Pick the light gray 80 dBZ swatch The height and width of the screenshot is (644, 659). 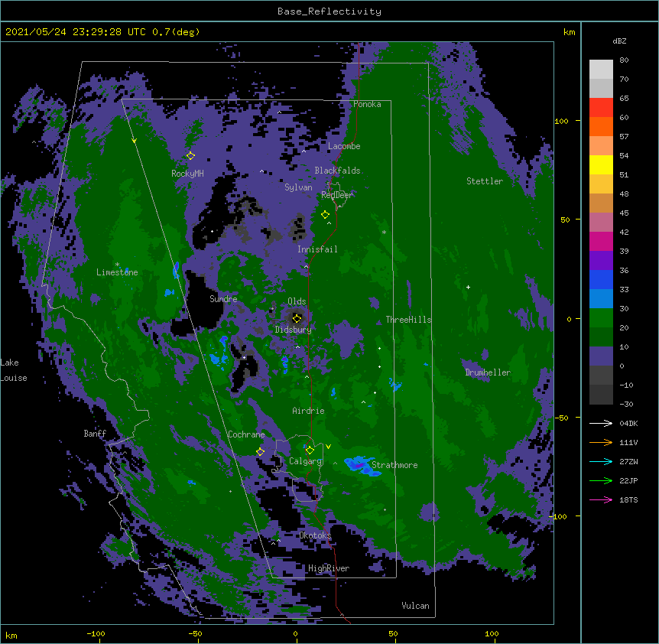601,69
